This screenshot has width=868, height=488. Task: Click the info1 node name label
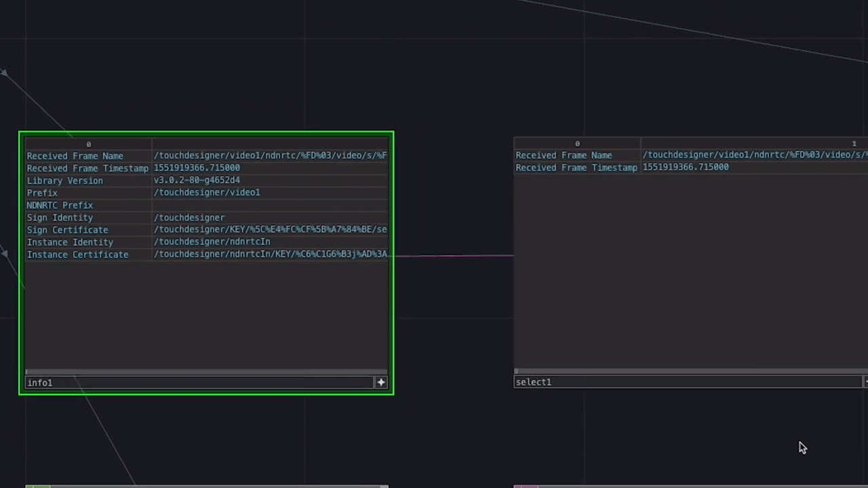coord(40,383)
